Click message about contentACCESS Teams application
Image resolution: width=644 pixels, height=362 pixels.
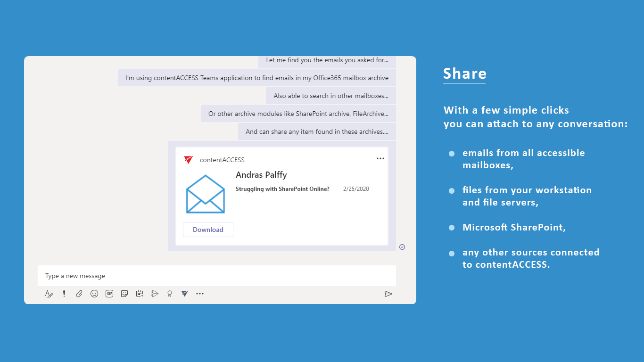click(257, 78)
